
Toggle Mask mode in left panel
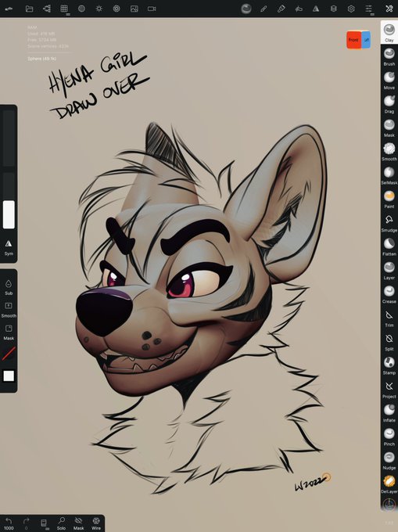tap(9, 332)
